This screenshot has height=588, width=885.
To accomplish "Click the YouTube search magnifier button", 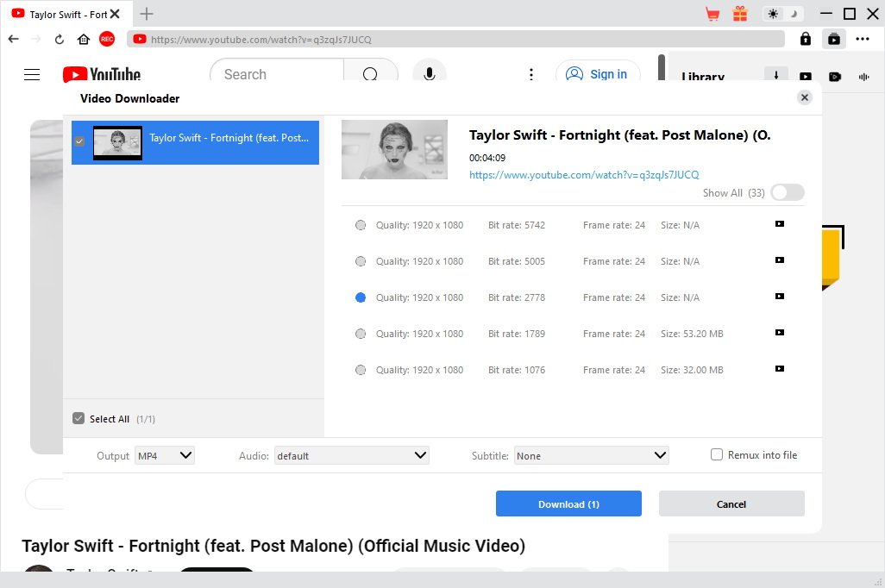I will coord(370,74).
